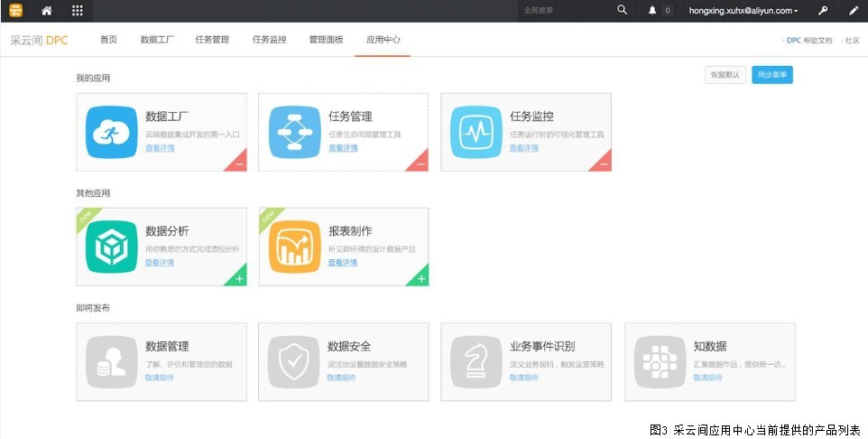Open the 管理面板 nav tab

326,40
